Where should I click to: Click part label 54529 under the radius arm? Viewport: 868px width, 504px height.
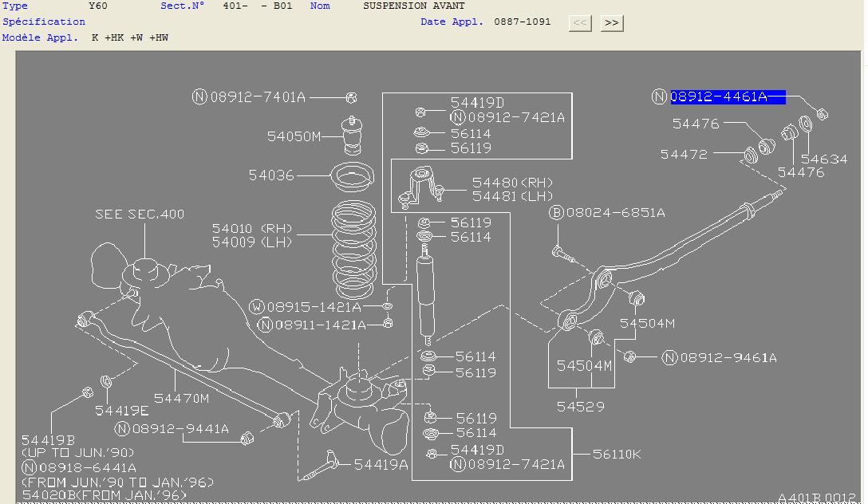click(x=580, y=407)
